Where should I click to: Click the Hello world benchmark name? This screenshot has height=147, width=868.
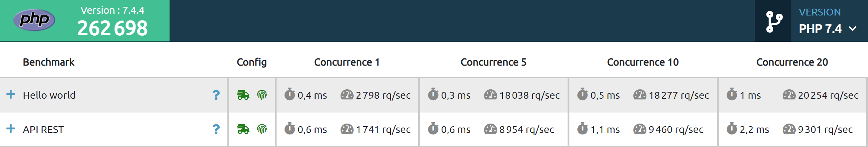pyautogui.click(x=49, y=95)
